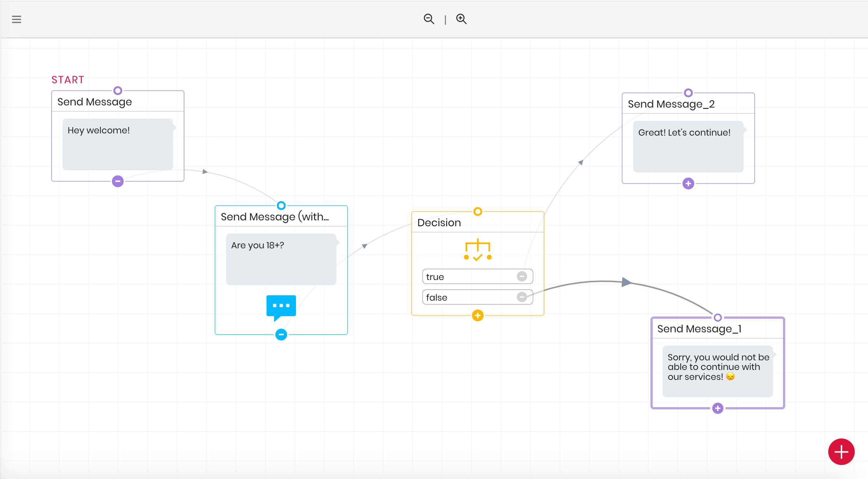Open the hamburger menu
The image size is (868, 479).
17,19
